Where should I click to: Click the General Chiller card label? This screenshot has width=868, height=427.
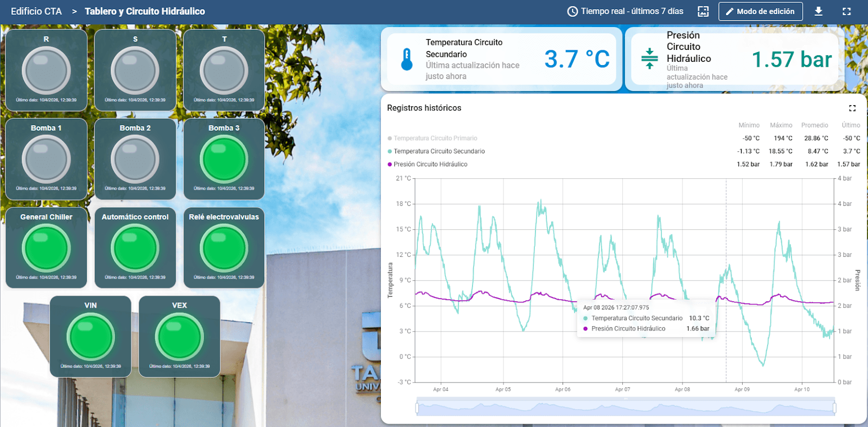(46, 217)
